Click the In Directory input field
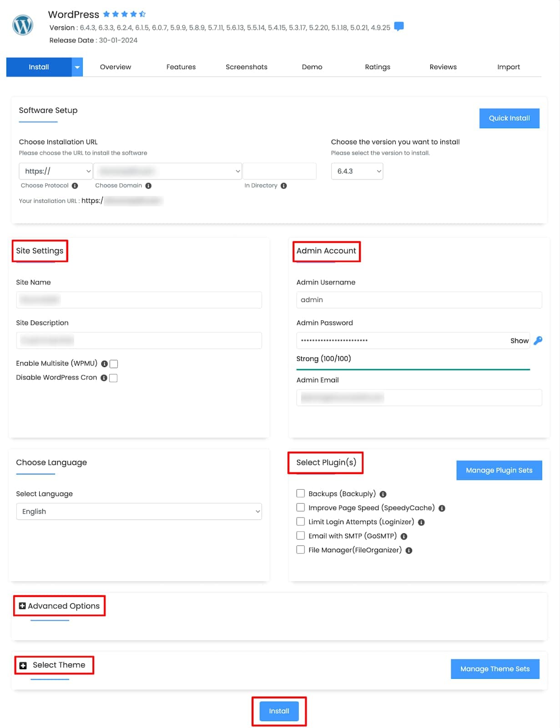 (x=279, y=171)
